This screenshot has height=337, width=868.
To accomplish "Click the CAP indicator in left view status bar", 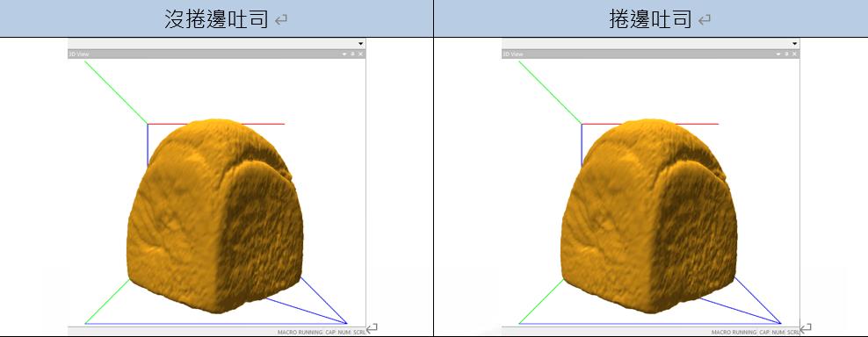I will [331, 333].
